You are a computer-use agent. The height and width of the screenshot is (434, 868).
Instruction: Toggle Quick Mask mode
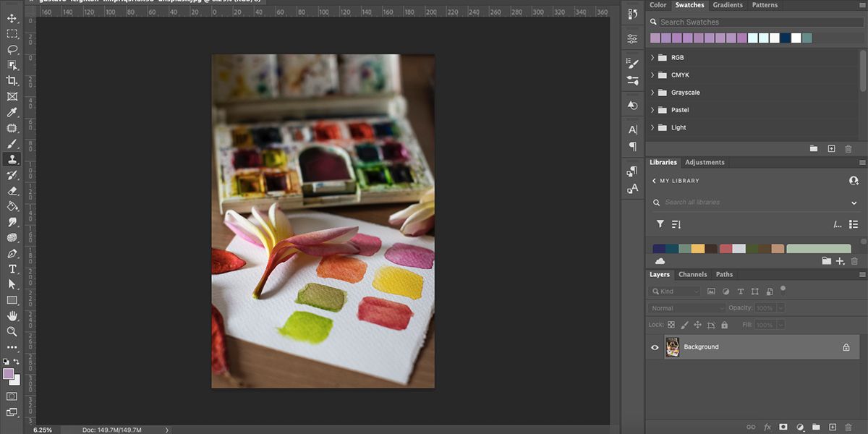12,396
